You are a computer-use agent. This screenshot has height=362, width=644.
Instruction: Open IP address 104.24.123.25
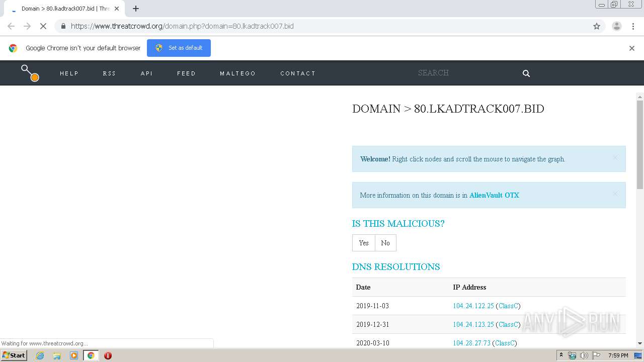click(473, 324)
